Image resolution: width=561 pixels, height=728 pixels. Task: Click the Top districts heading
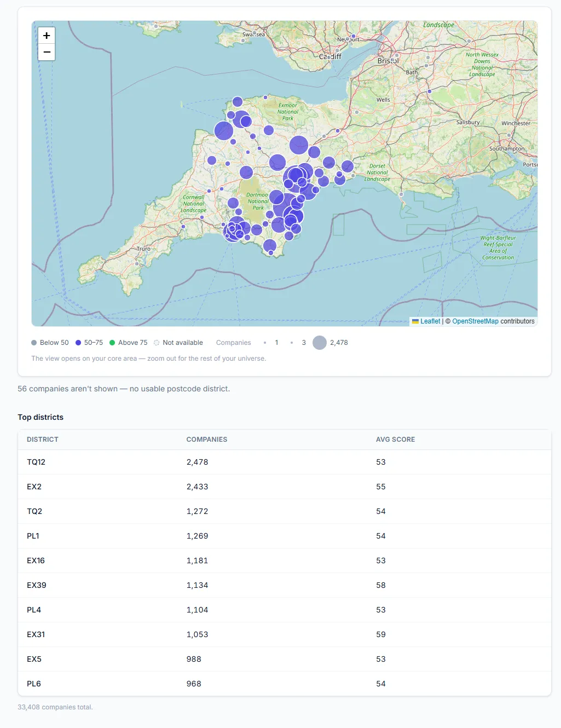[x=41, y=417]
